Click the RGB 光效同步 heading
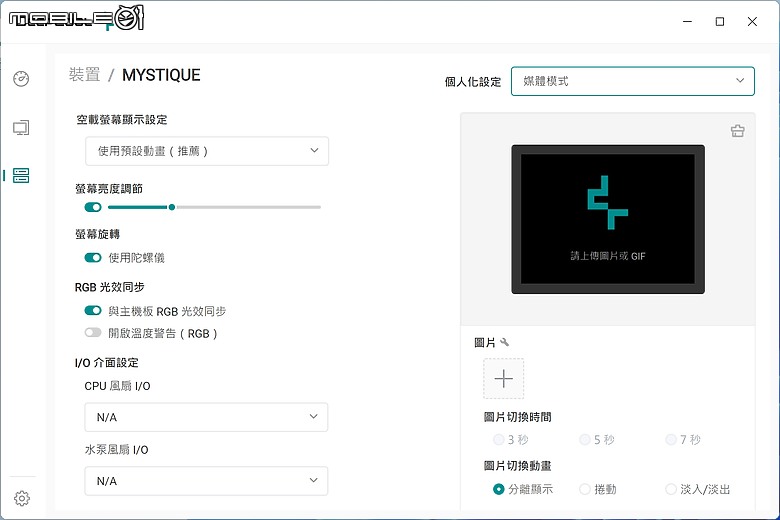Viewport: 780px width, 520px height. (x=109, y=287)
